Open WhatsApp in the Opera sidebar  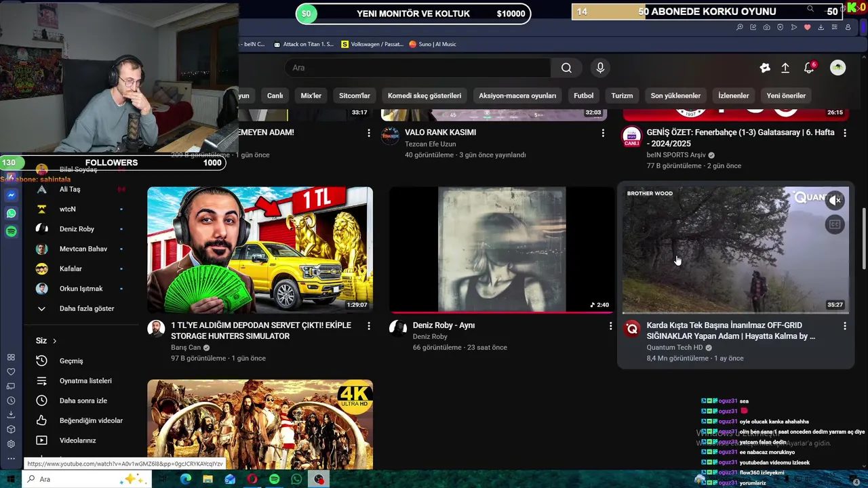(x=11, y=213)
